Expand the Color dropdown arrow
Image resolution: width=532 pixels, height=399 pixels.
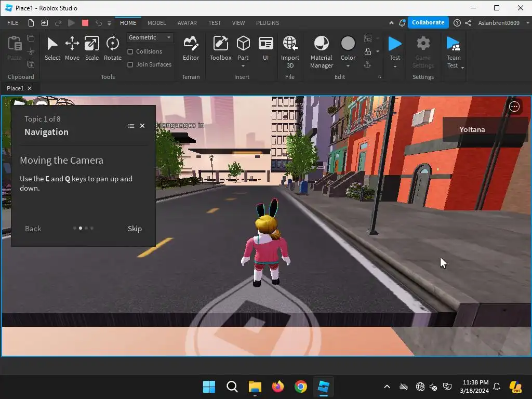(348, 66)
